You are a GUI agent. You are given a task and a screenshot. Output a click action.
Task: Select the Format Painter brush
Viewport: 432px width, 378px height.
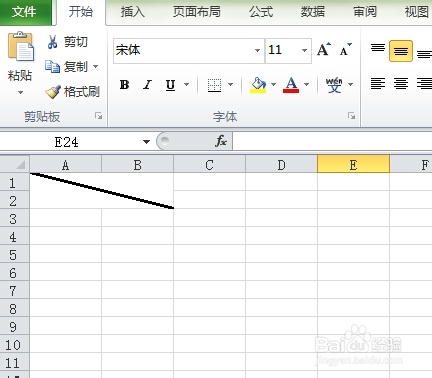click(53, 92)
